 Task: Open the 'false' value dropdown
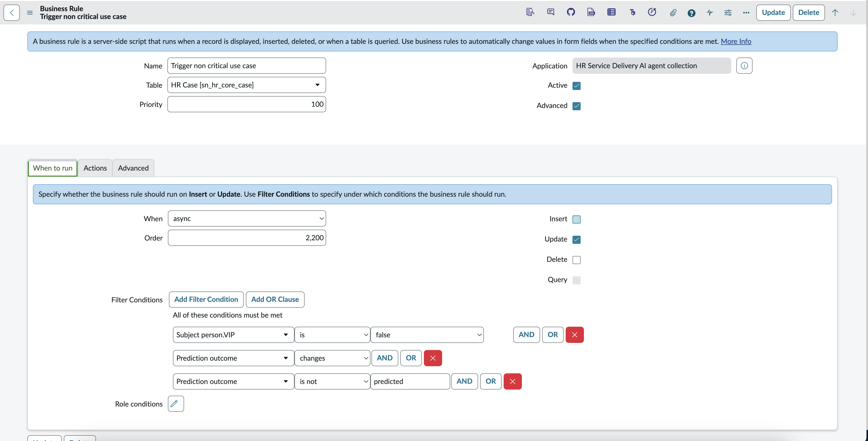pyautogui.click(x=427, y=335)
